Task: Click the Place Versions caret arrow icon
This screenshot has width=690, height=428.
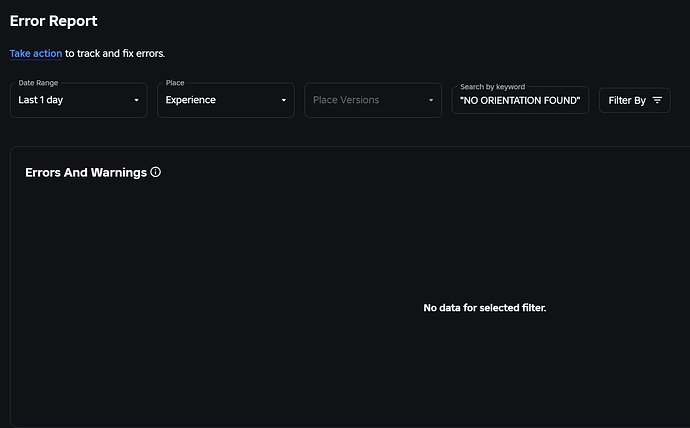Action: pyautogui.click(x=431, y=100)
